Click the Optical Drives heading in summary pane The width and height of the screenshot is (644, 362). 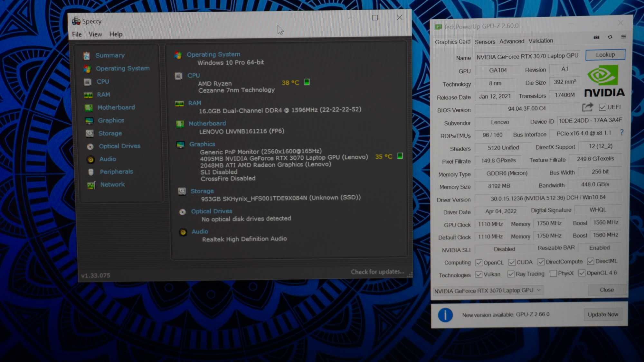pyautogui.click(x=212, y=211)
